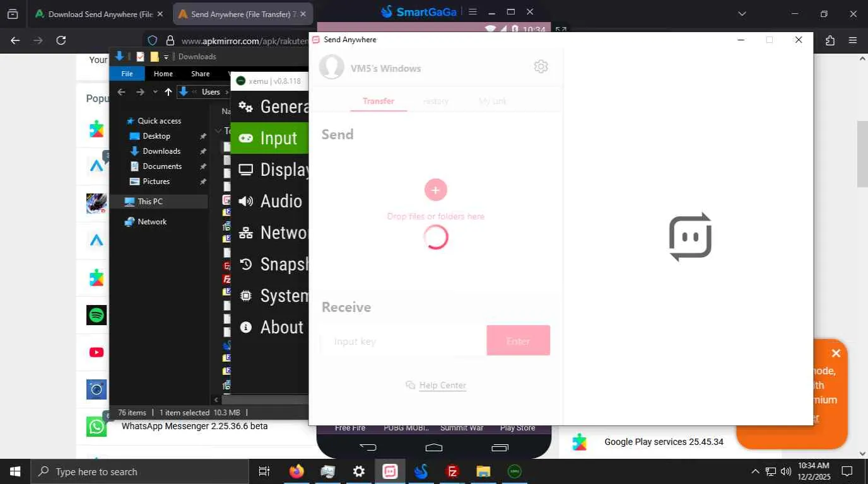868x484 pixels.
Task: Open the File tab in File Explorer
Action: tap(127, 74)
